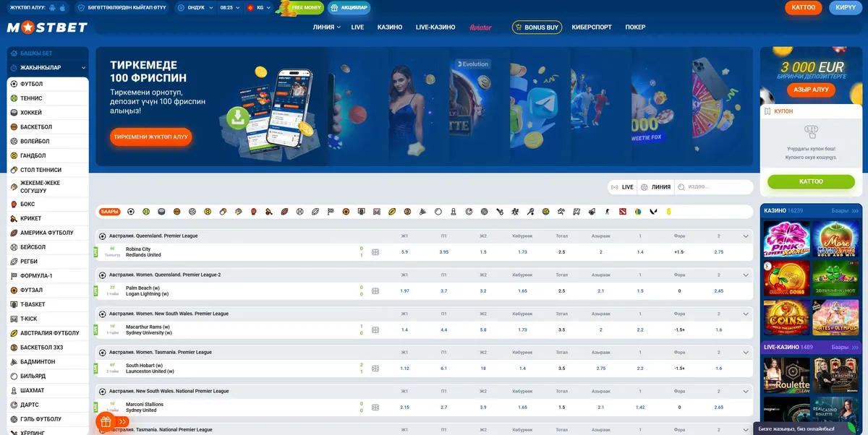
Task: Switch to ЛИНИЯ events filter
Action: coord(656,187)
